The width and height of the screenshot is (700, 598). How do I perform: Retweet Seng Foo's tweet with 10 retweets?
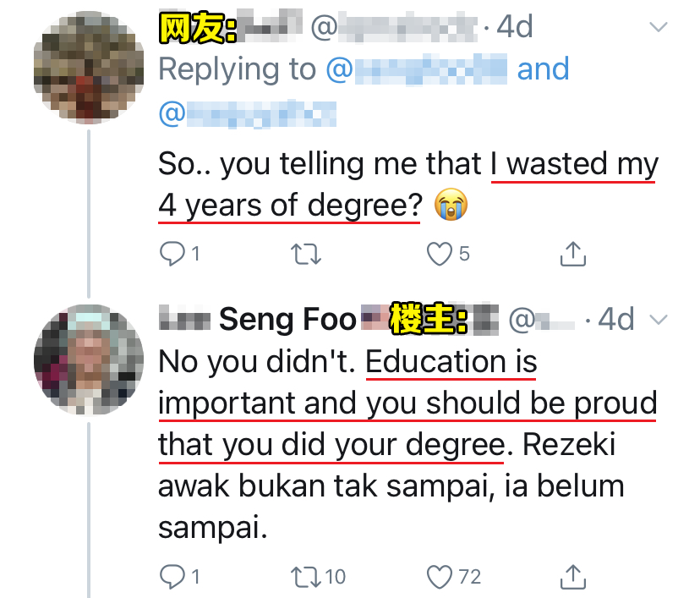(304, 577)
